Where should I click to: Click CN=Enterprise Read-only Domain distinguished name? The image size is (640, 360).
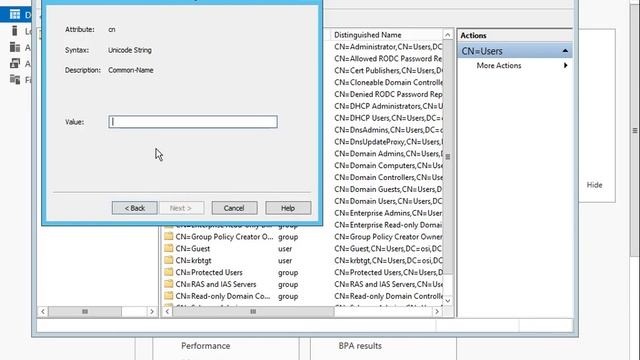(388, 224)
